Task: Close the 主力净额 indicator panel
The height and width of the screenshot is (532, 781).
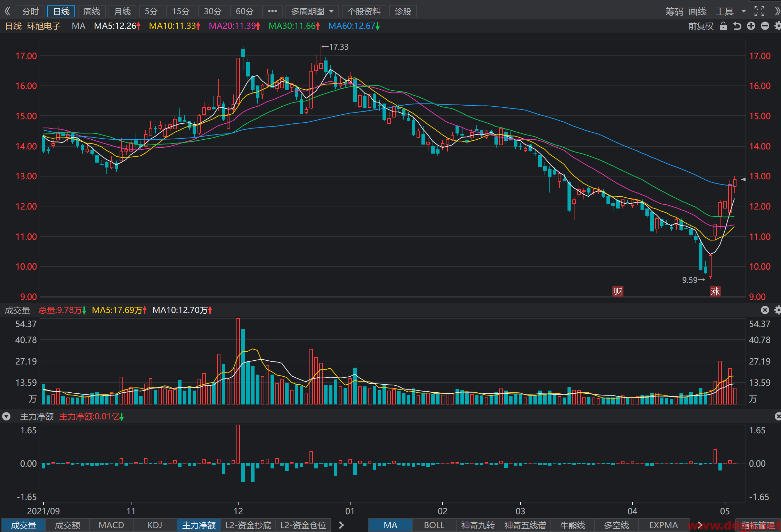Action: click(778, 416)
